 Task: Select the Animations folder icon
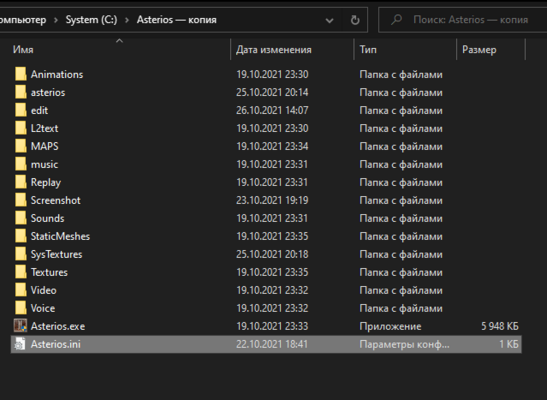pos(21,74)
